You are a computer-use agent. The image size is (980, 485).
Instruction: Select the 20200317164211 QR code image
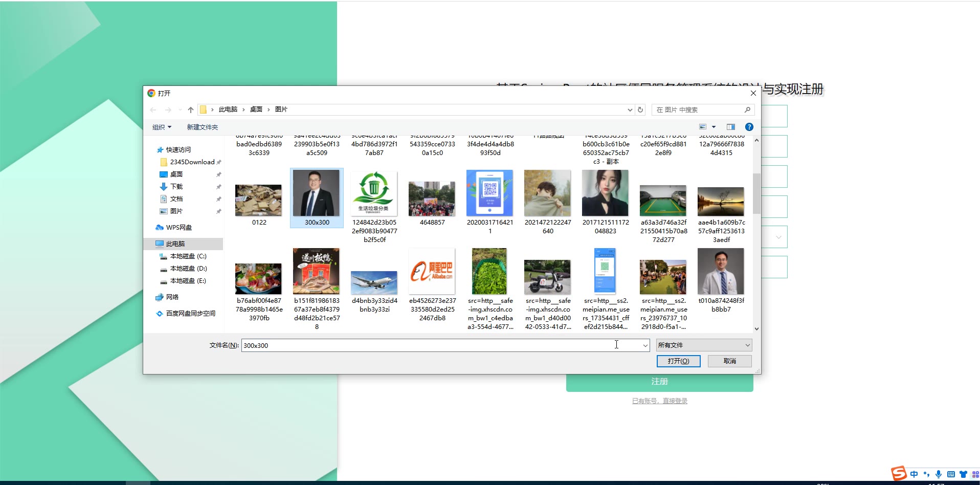click(x=489, y=193)
